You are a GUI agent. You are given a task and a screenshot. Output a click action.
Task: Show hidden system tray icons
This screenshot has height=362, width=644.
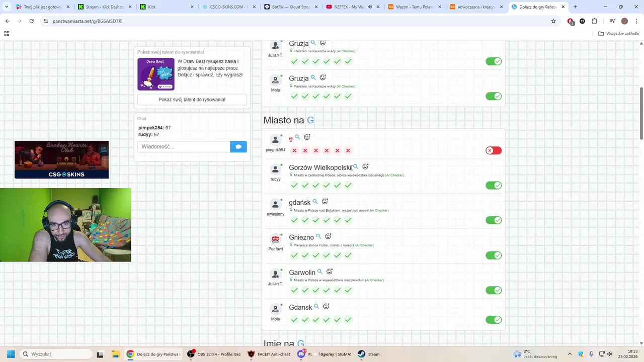click(570, 354)
